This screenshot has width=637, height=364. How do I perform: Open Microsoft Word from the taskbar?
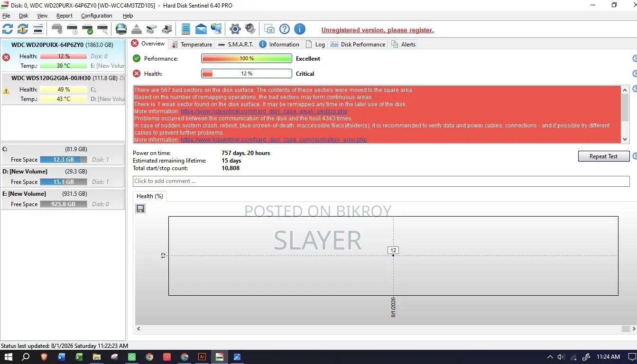tap(62, 357)
